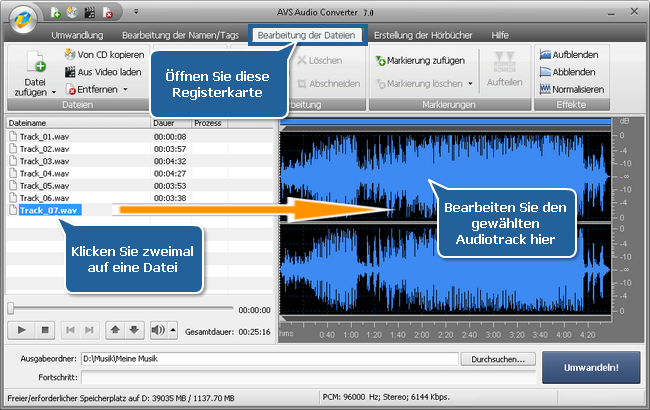Click the Datei zufügen file icon

(34, 64)
